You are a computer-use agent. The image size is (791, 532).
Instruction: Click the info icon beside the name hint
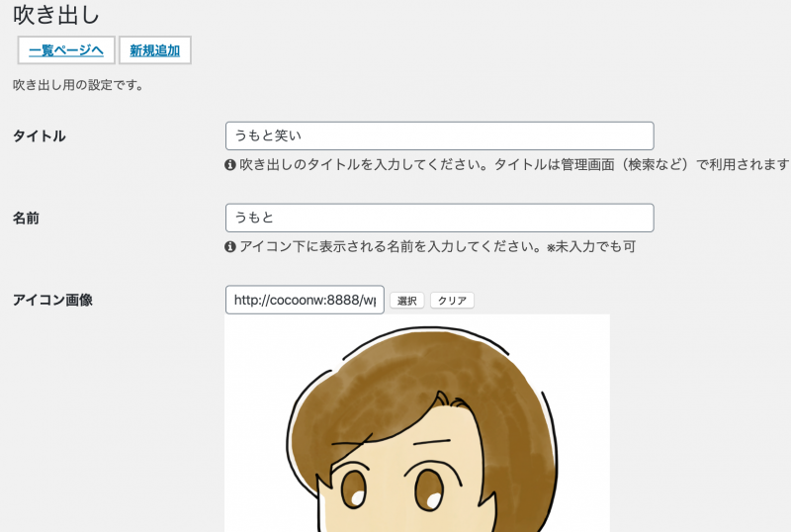(x=230, y=246)
